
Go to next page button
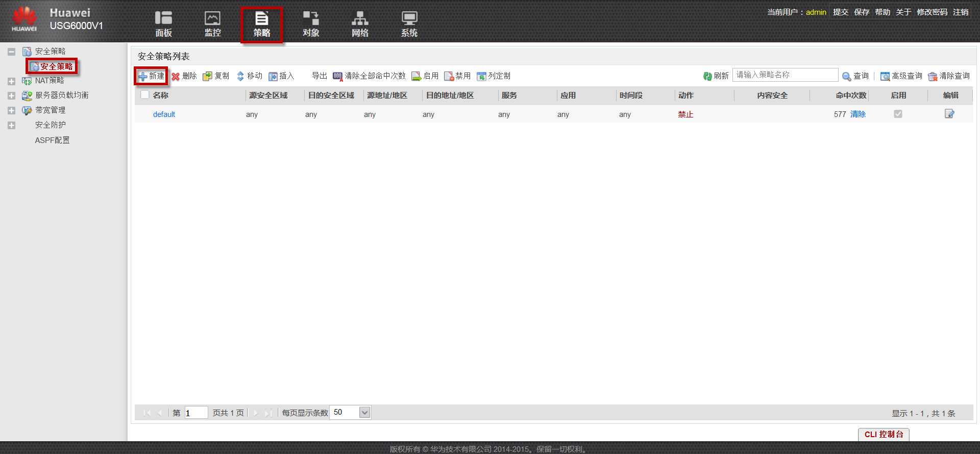[x=256, y=413]
